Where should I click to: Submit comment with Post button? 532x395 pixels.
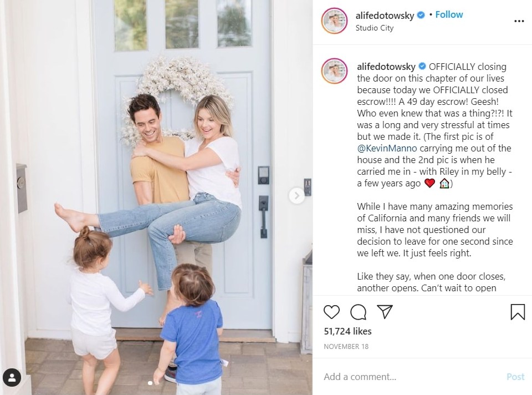515,377
